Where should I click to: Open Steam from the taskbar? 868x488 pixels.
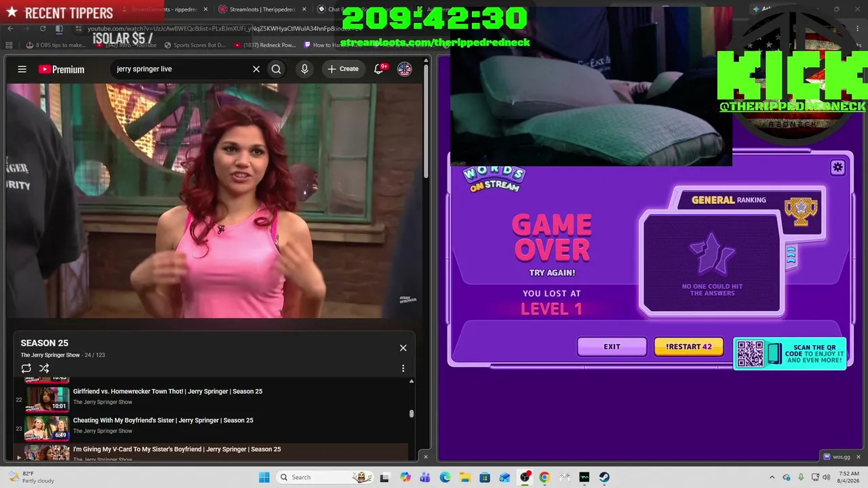point(604,477)
